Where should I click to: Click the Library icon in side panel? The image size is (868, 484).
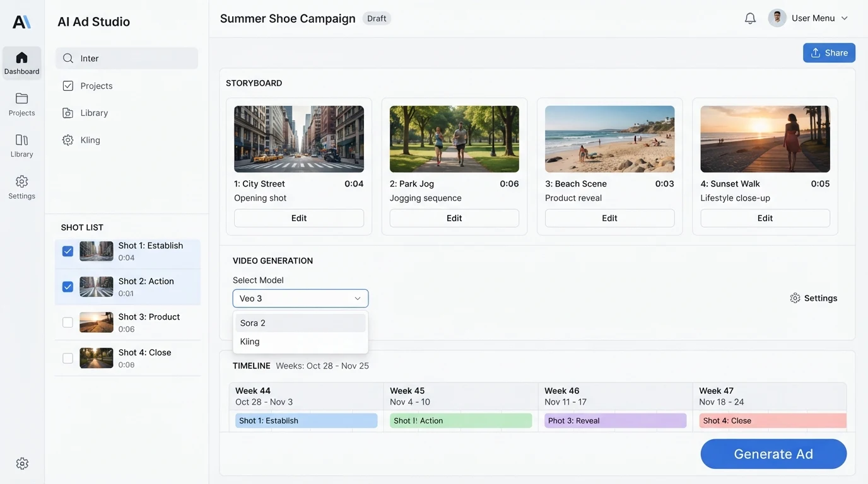point(68,113)
